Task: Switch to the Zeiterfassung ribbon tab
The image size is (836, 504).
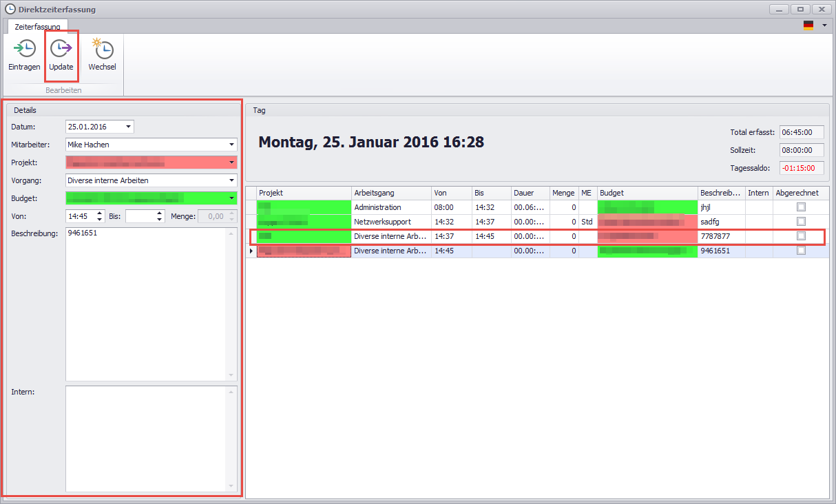Action: click(x=37, y=27)
